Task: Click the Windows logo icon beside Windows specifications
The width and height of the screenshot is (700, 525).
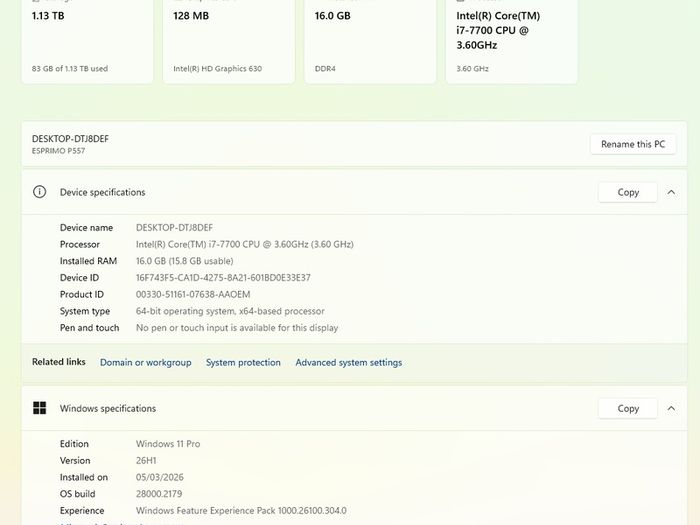Action: click(x=39, y=408)
